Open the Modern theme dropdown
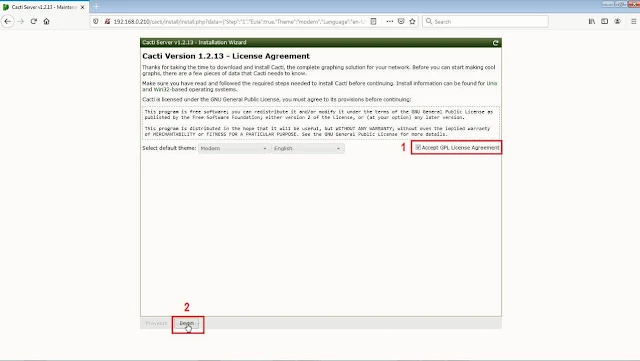Viewport: 640px width, 361px height. tap(233, 148)
